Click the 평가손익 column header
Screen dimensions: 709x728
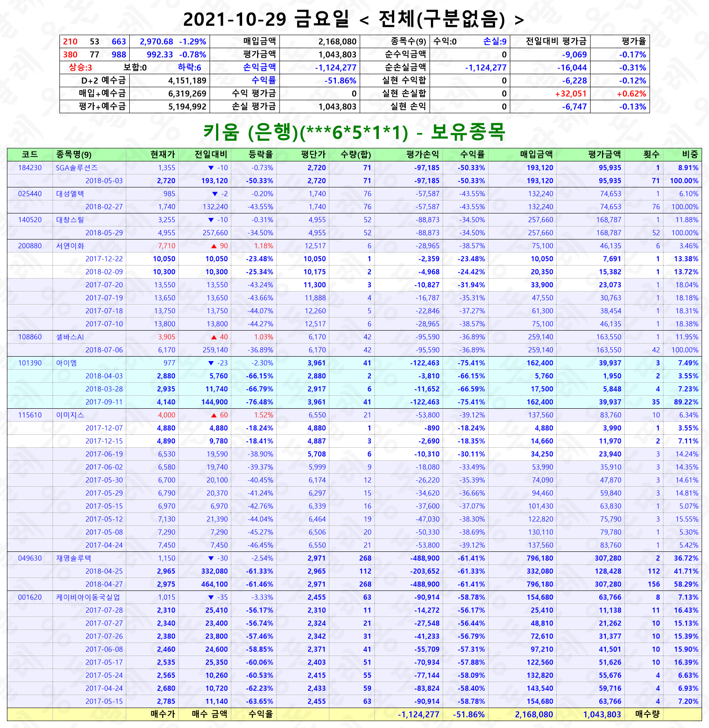(x=423, y=154)
